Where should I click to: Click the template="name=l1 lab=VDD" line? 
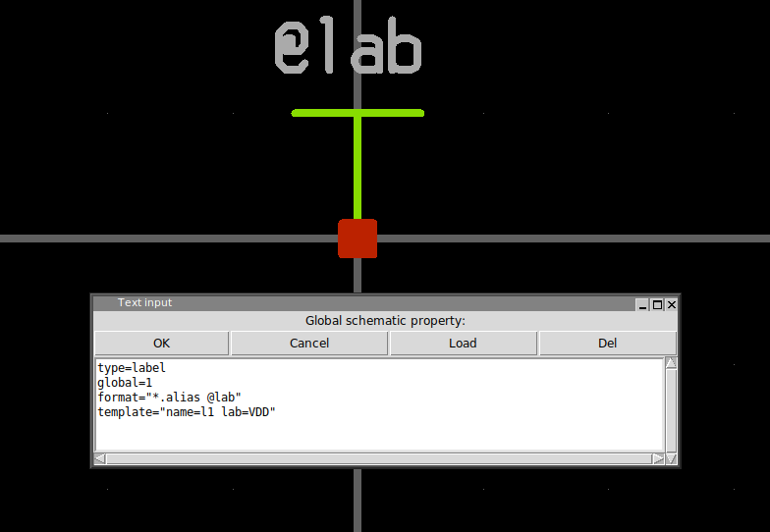pyautogui.click(x=186, y=412)
